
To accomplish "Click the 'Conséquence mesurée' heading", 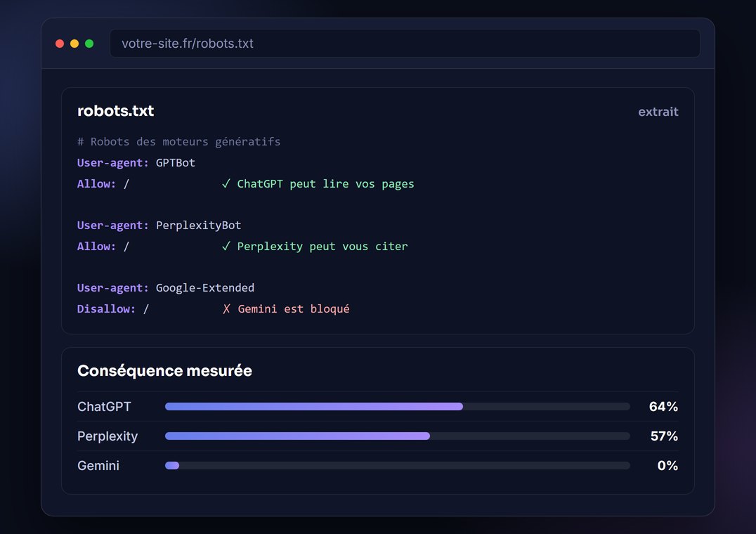I will click(164, 370).
